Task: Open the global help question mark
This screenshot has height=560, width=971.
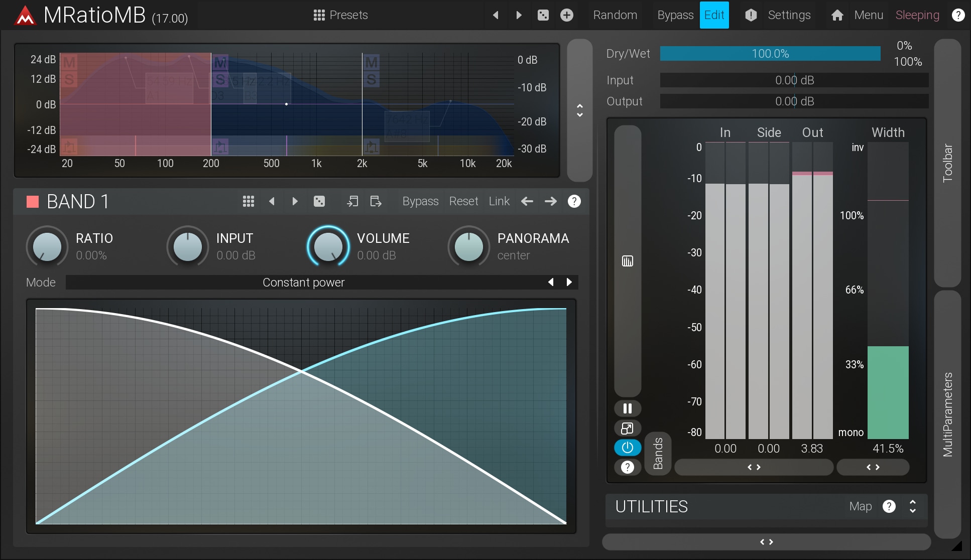Action: (958, 15)
